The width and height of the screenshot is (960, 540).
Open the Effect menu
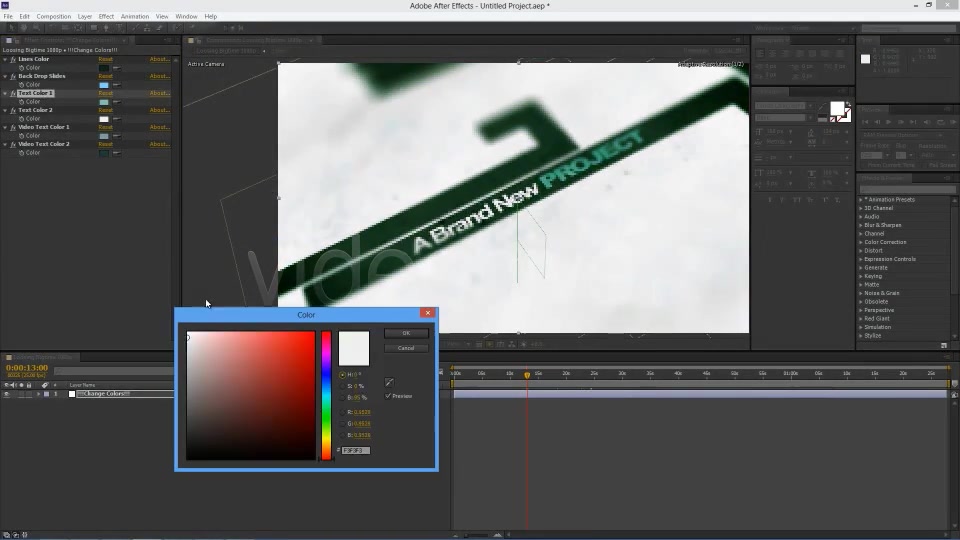tap(106, 17)
